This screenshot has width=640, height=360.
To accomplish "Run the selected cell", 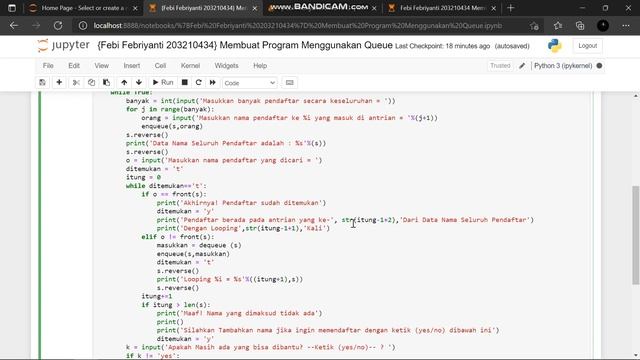I will (x=163, y=82).
